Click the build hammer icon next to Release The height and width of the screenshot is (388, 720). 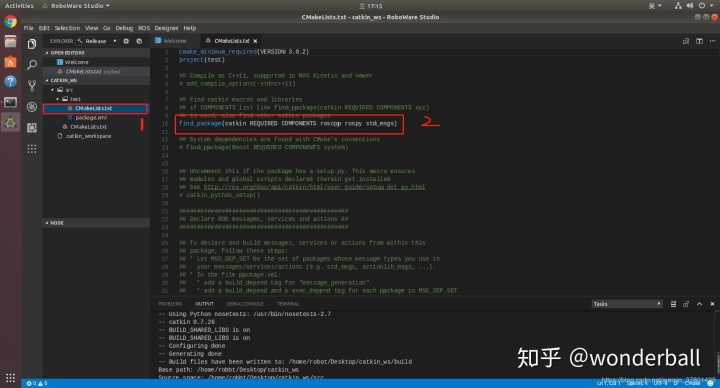(x=80, y=41)
